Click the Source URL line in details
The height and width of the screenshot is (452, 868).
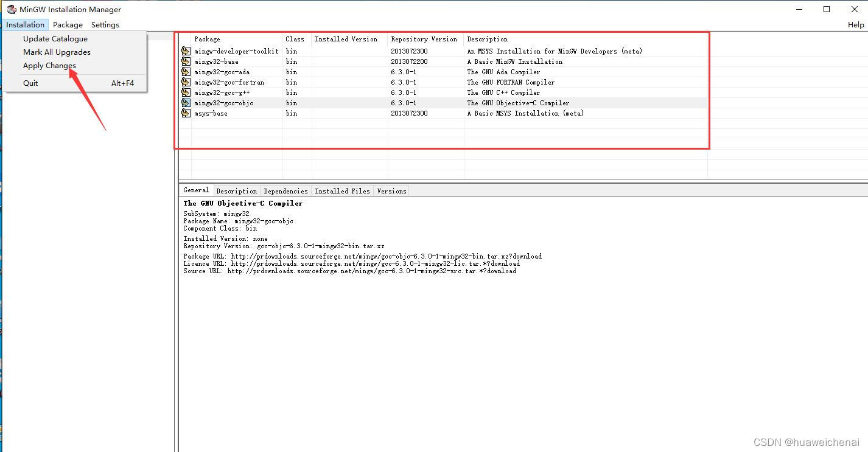click(349, 271)
